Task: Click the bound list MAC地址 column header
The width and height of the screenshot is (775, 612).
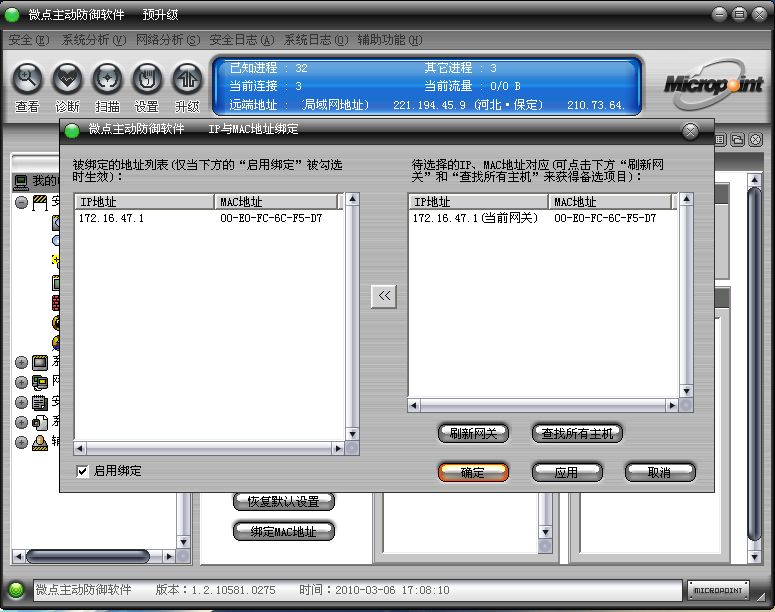Action: (x=277, y=202)
